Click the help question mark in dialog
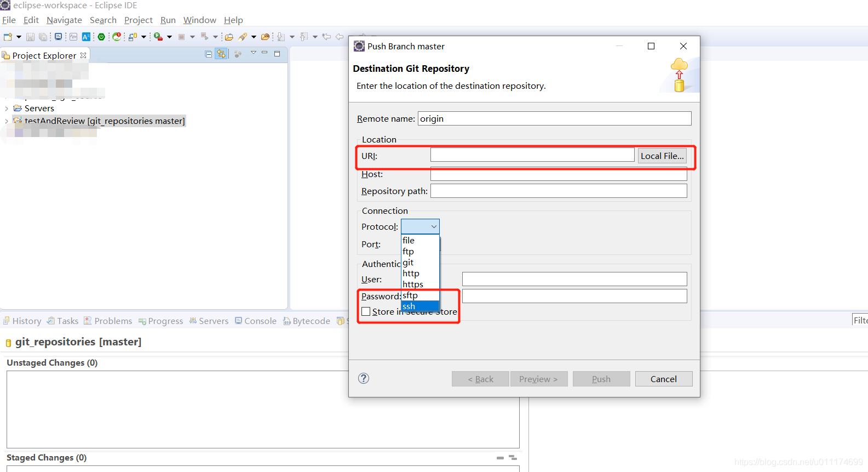 (364, 378)
